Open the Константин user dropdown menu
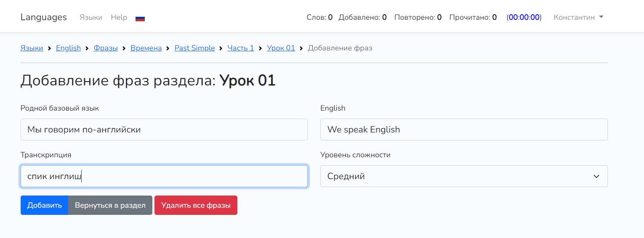The width and height of the screenshot is (644, 238). pyautogui.click(x=578, y=17)
